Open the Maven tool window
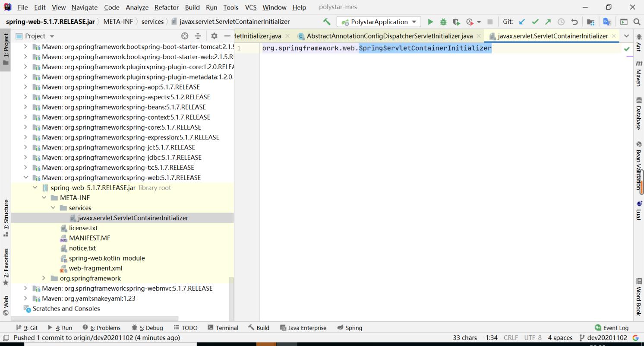The height and width of the screenshot is (346, 644). point(639,73)
